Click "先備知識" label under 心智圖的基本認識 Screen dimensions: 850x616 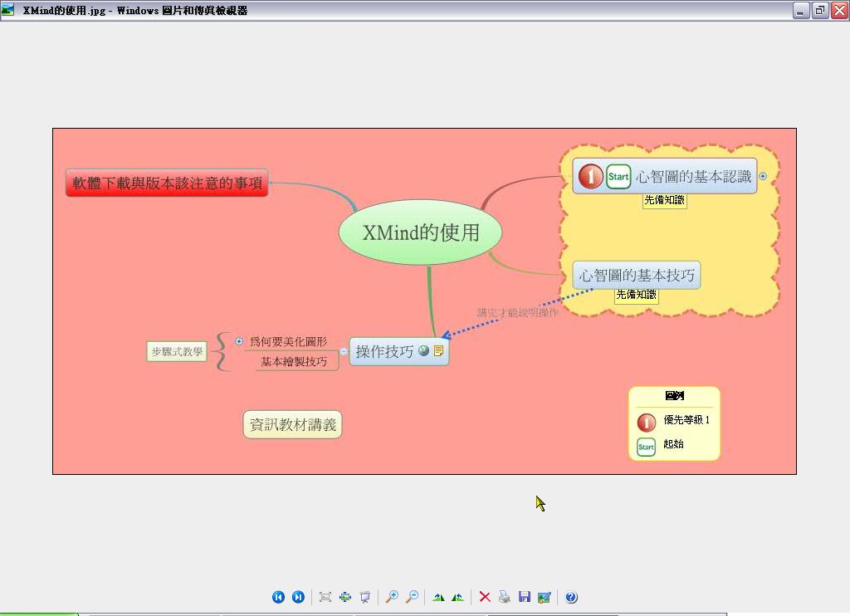[x=665, y=200]
